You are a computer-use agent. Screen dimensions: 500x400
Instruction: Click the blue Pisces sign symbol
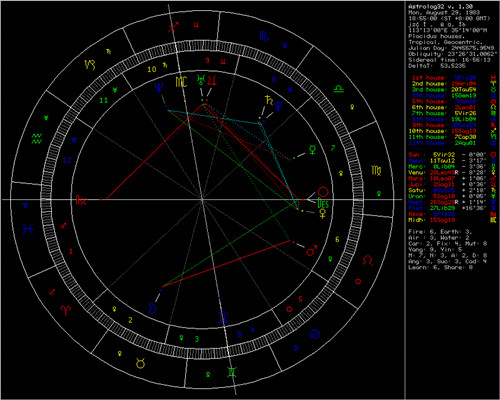pyautogui.click(x=28, y=229)
